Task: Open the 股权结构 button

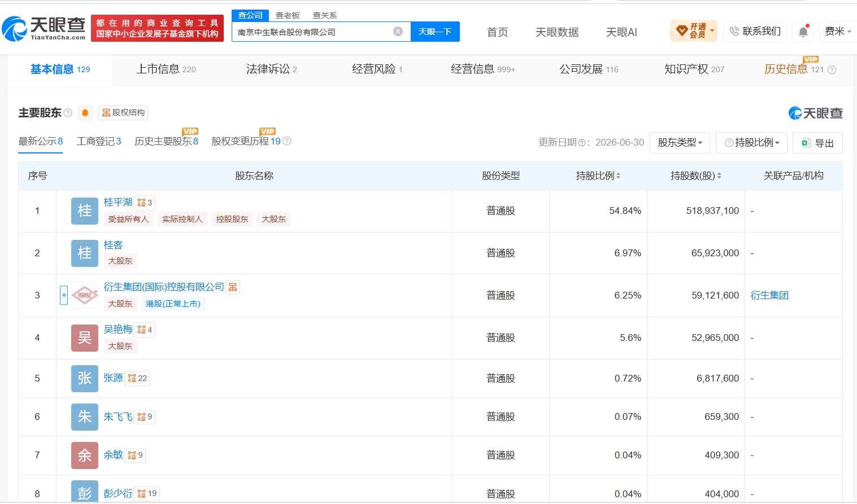Action: tap(123, 113)
